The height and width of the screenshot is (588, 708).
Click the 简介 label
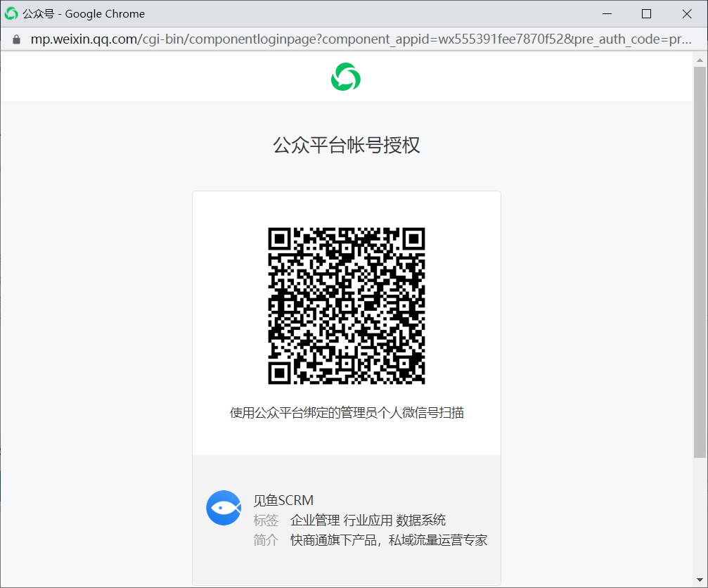coord(266,540)
